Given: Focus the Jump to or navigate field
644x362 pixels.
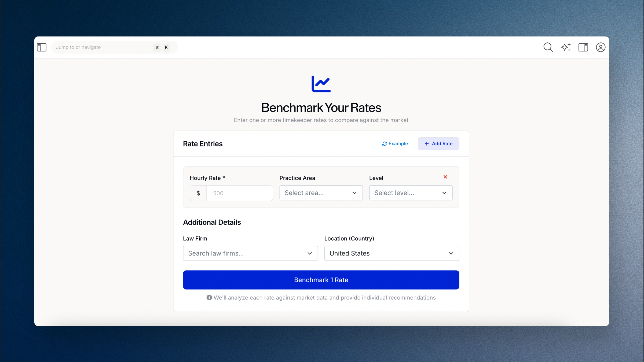Looking at the screenshot, I should coord(102,47).
